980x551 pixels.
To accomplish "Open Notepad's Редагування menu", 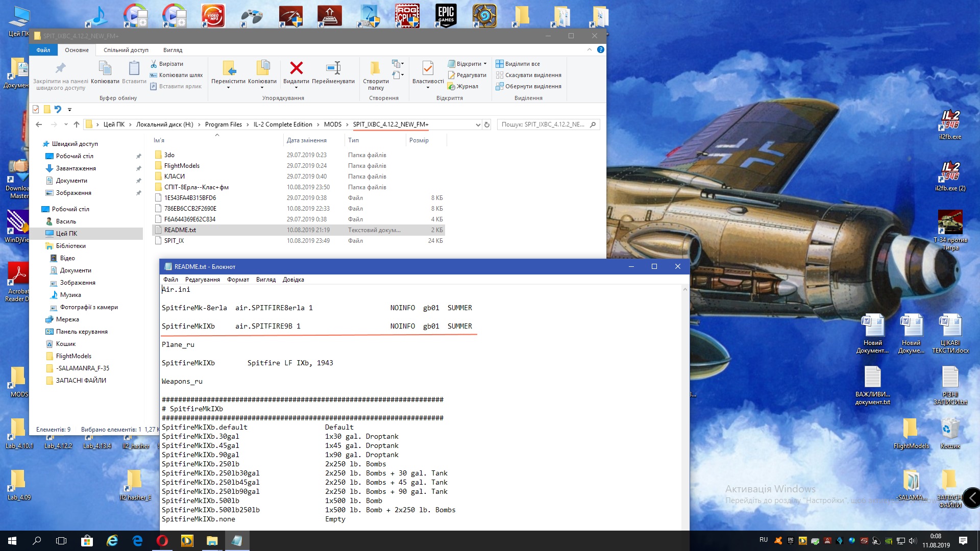I will (202, 280).
